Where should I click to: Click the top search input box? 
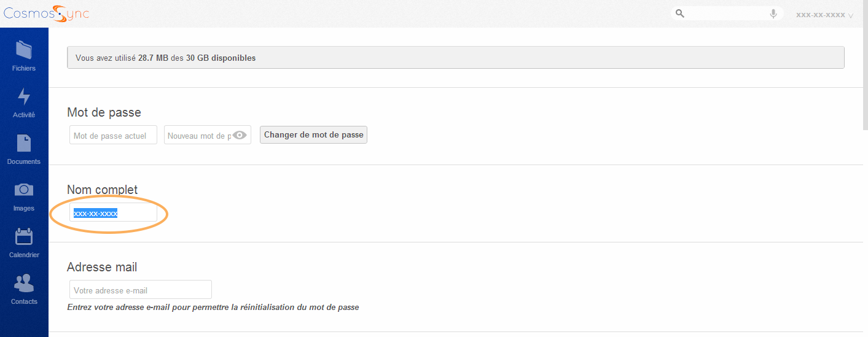tap(725, 14)
